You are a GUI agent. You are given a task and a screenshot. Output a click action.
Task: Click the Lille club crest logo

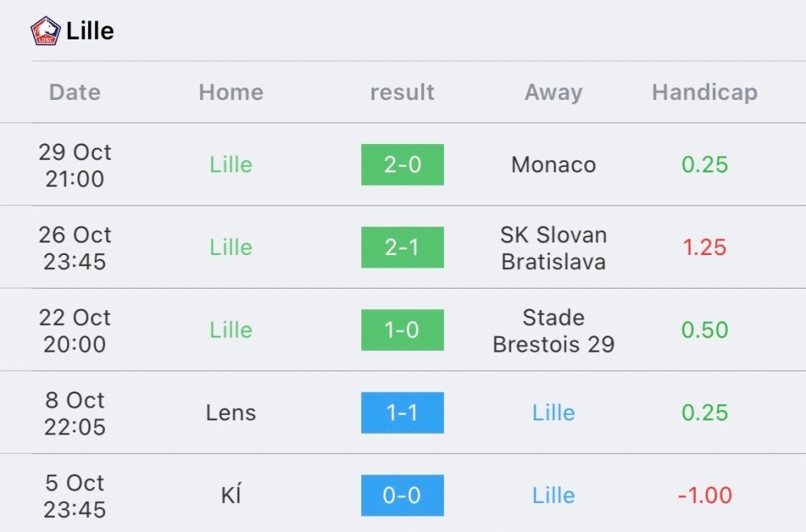coord(45,31)
